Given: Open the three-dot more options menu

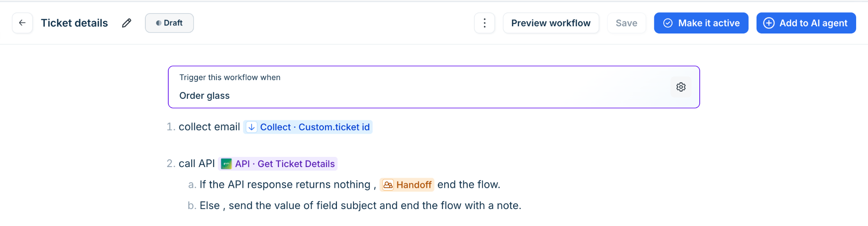Looking at the screenshot, I should [484, 23].
